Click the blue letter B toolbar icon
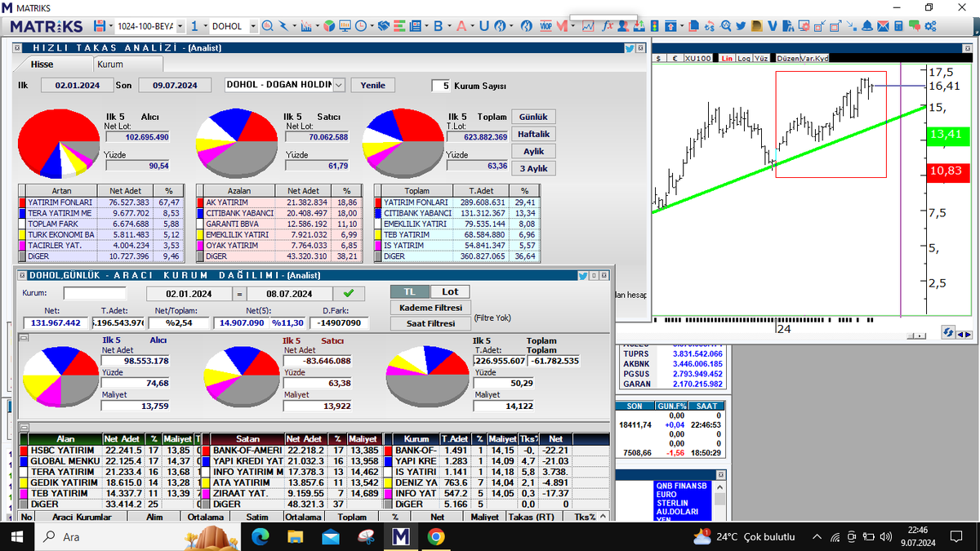The height and width of the screenshot is (551, 980). coord(438,26)
